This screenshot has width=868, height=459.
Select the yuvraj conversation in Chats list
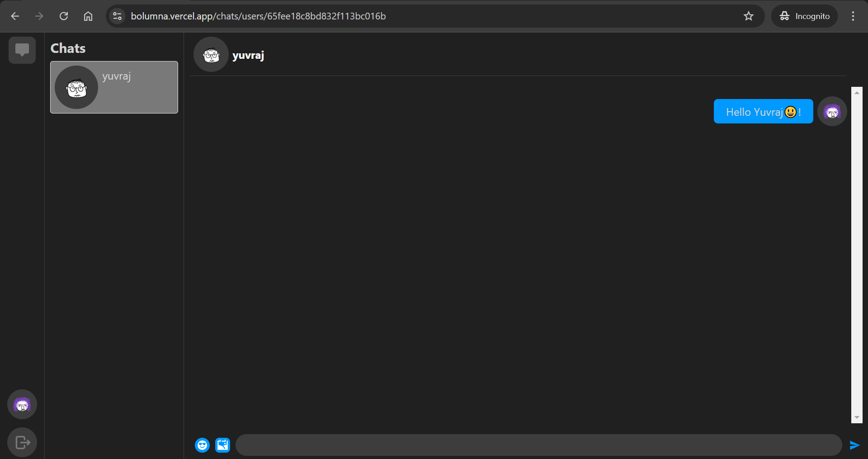coord(114,87)
